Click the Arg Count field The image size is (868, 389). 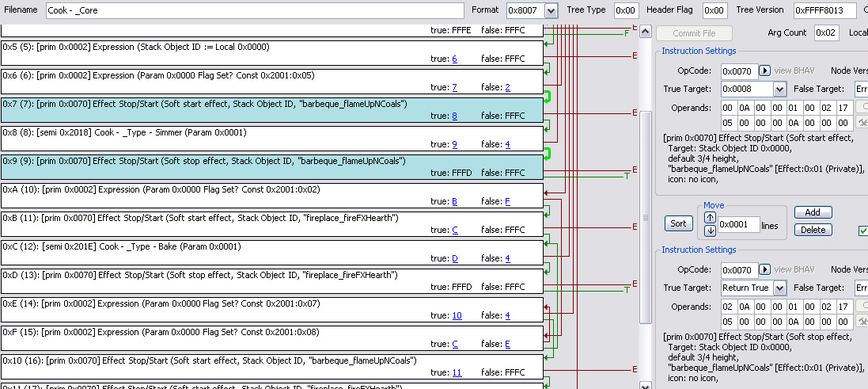click(826, 32)
